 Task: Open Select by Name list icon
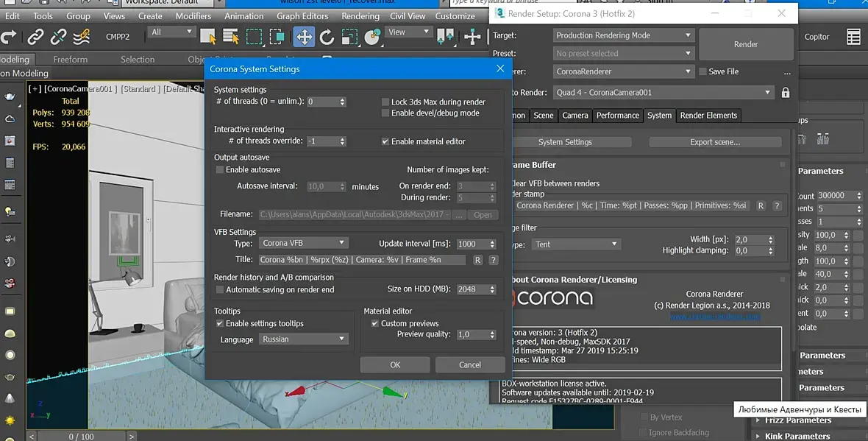pyautogui.click(x=230, y=37)
